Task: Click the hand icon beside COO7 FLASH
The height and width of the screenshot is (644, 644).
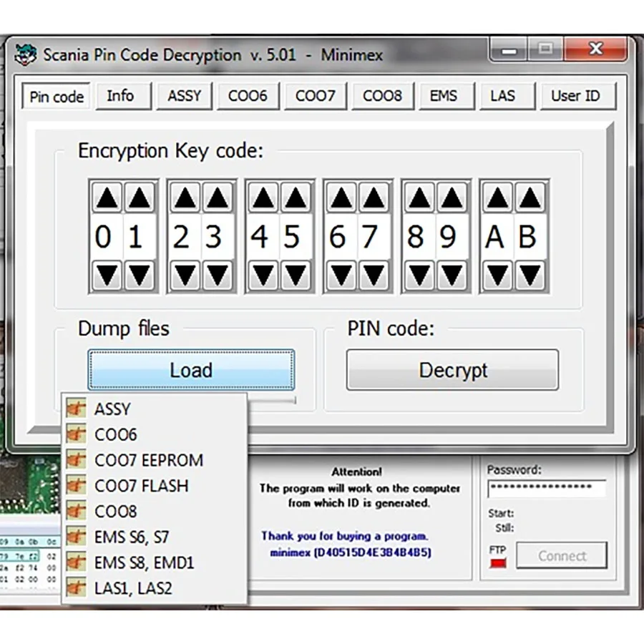Action: click(x=76, y=485)
